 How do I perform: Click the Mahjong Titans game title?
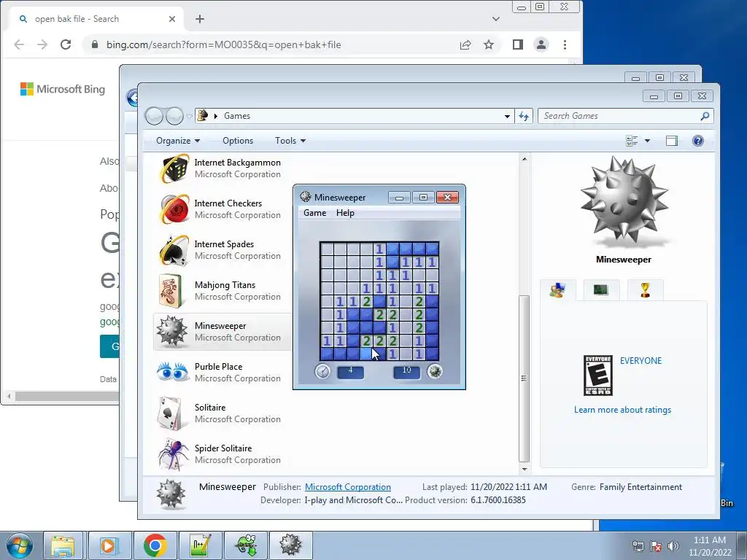click(225, 285)
